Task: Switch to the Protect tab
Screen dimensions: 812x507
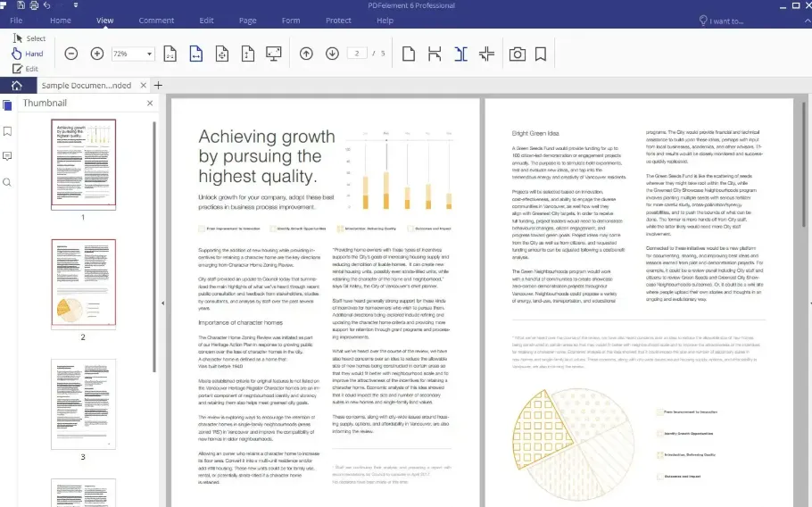Action: point(338,21)
